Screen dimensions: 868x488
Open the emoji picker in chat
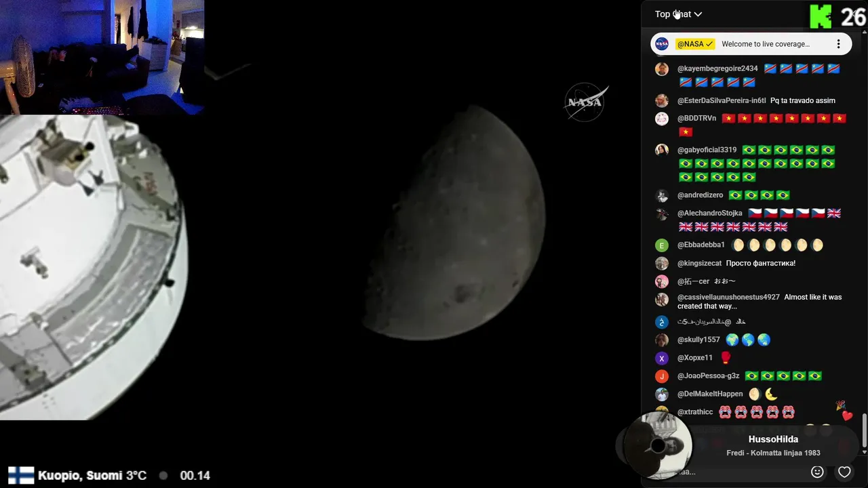[x=817, y=472]
